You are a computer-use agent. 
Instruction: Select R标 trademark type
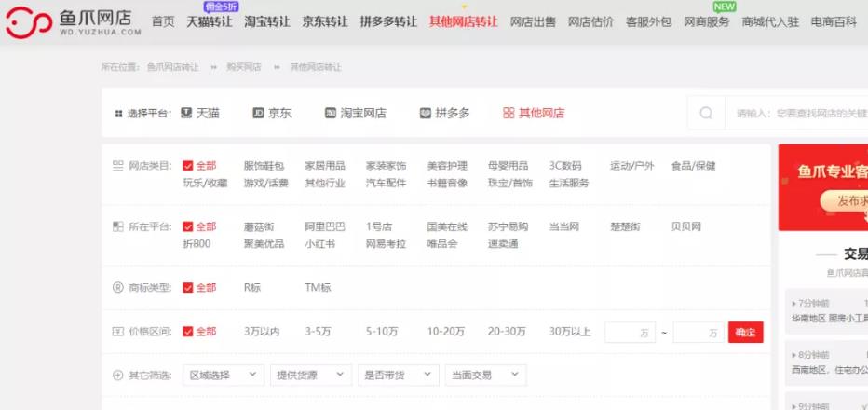(x=251, y=288)
